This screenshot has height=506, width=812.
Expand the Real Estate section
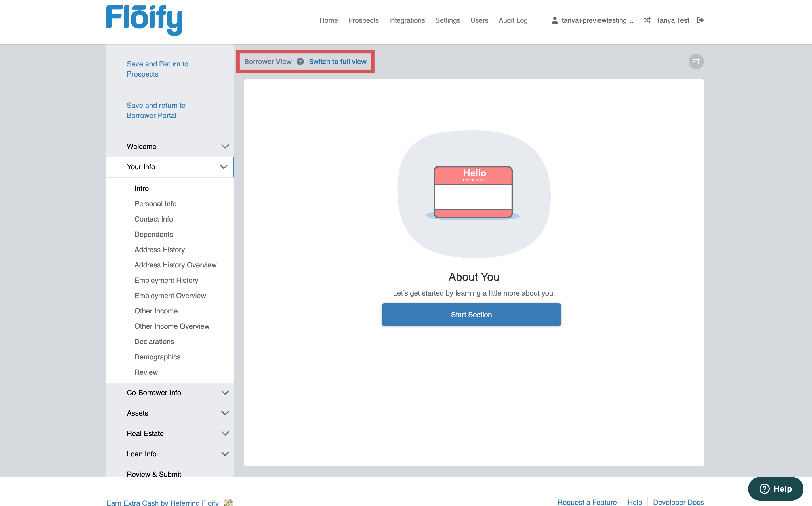pyautogui.click(x=225, y=433)
